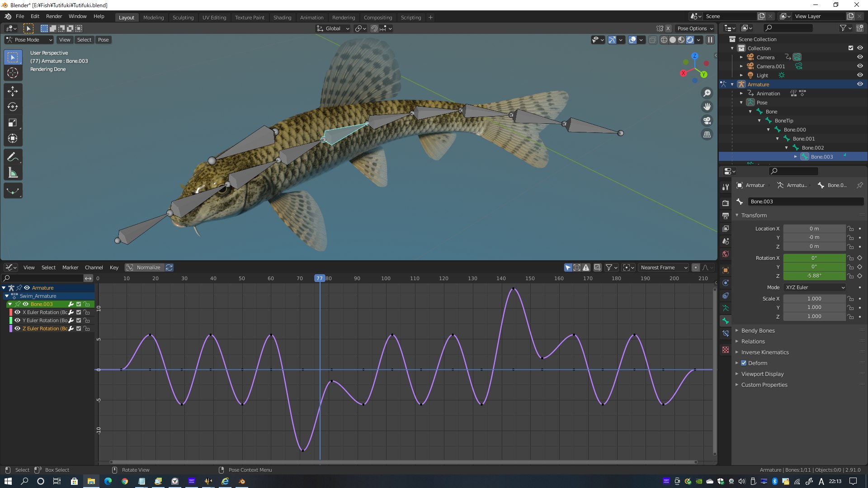Select the Measure tool
868x488 pixels.
tap(13, 173)
